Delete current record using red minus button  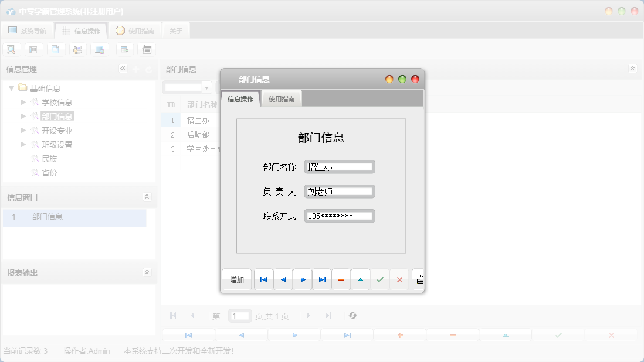341,279
